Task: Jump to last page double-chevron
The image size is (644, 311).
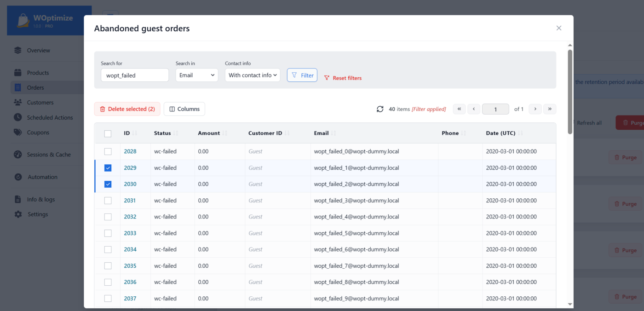Action: coord(550,109)
